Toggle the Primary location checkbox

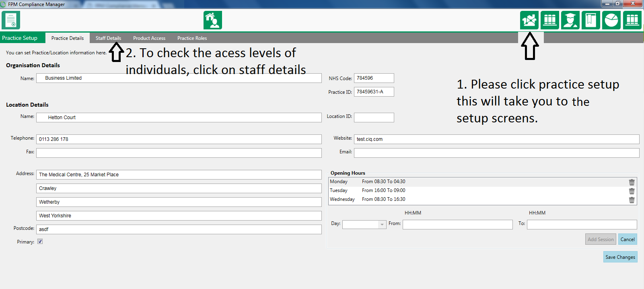pos(40,242)
